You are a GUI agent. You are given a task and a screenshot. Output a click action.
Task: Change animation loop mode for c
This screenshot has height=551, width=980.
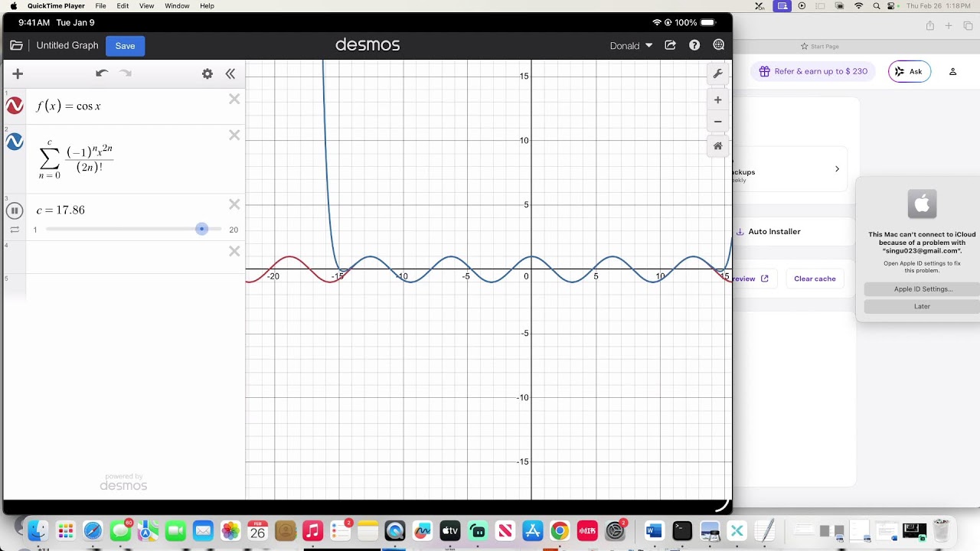coord(15,230)
